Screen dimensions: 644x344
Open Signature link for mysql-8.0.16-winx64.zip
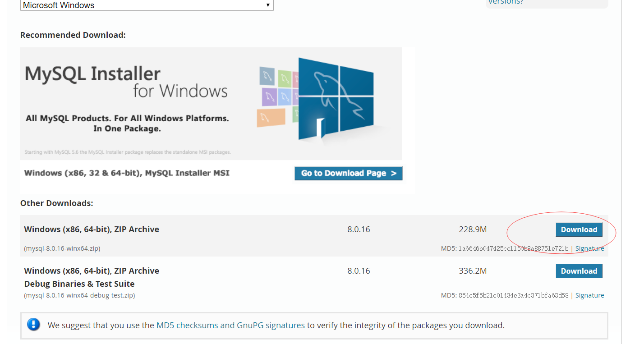pyautogui.click(x=589, y=248)
